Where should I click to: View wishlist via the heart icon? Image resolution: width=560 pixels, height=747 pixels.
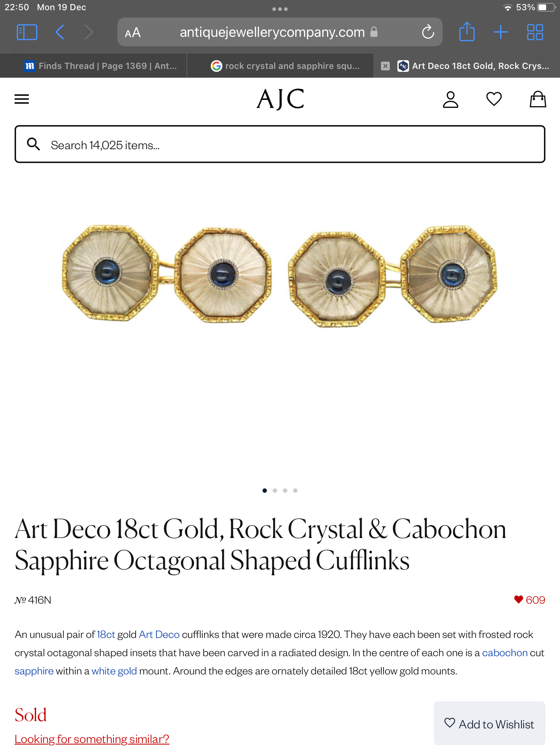pyautogui.click(x=494, y=99)
